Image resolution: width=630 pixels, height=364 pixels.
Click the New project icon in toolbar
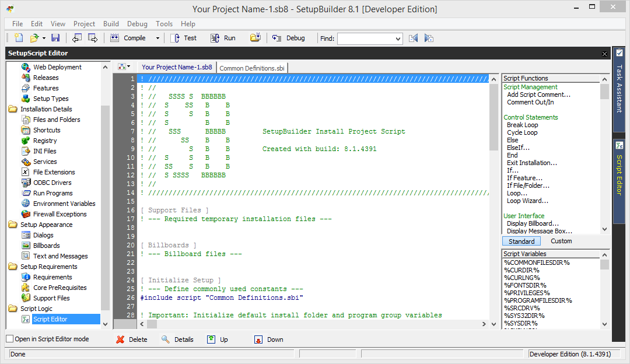pos(19,38)
